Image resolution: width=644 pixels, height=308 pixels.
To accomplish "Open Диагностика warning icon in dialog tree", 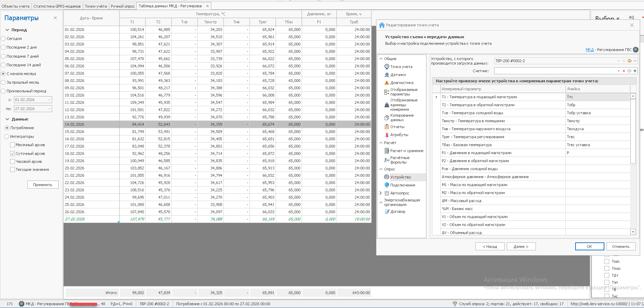I will pyautogui.click(x=386, y=83).
